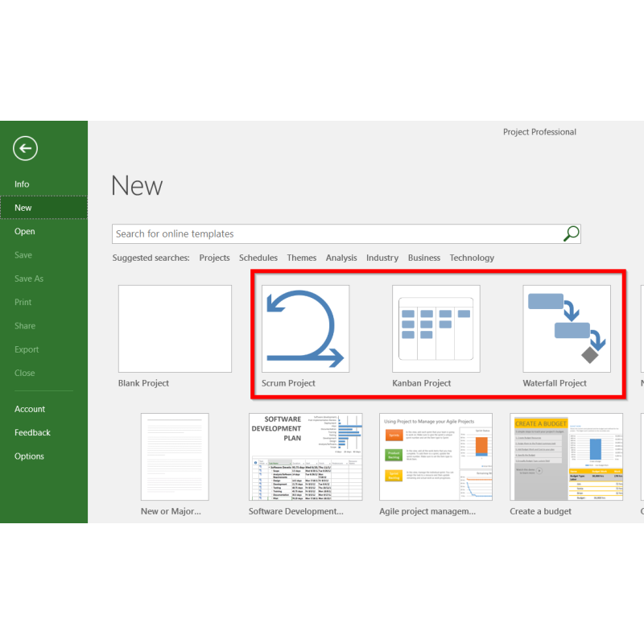Click the Projects suggested search link

click(x=214, y=258)
